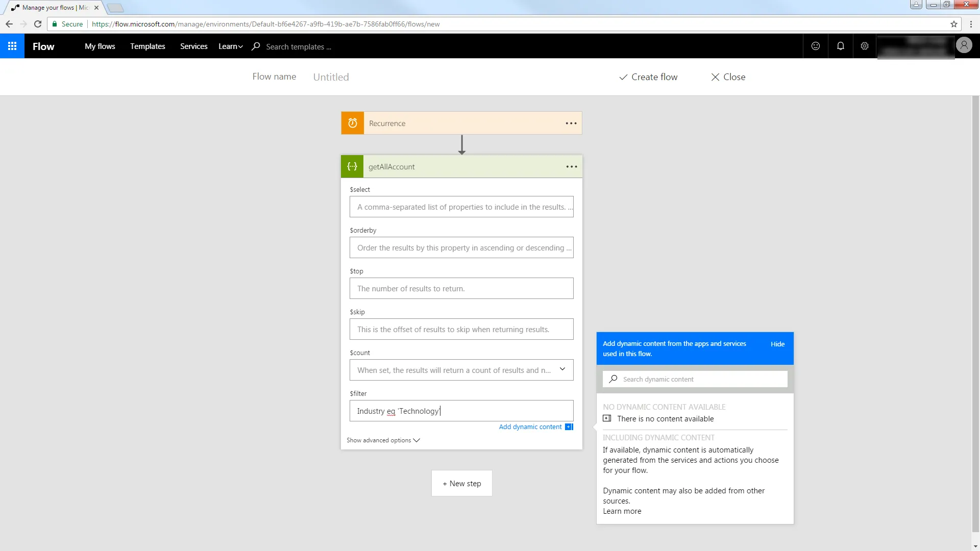Click the Create flow button
The height and width of the screenshot is (551, 980).
(x=648, y=77)
